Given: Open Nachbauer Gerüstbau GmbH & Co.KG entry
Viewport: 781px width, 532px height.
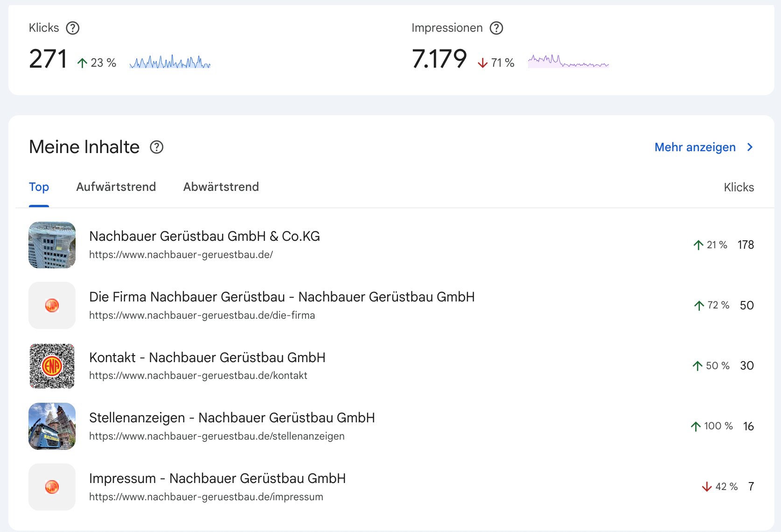Looking at the screenshot, I should [204, 237].
